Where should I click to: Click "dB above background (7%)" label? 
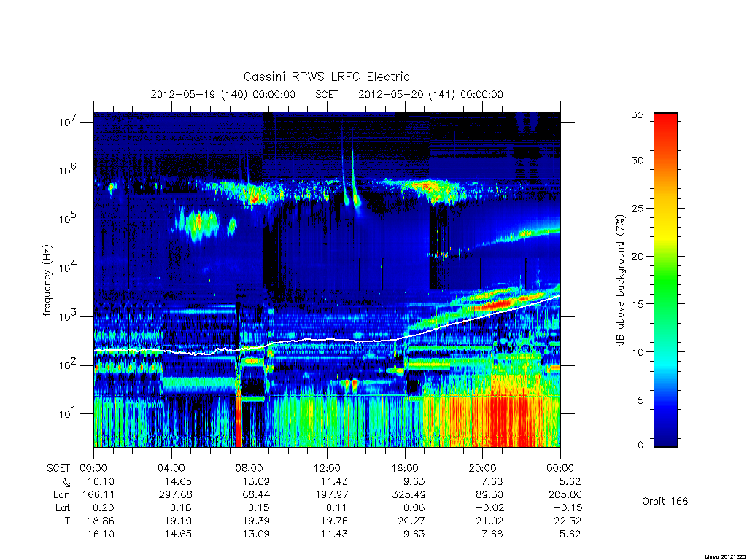[620, 280]
